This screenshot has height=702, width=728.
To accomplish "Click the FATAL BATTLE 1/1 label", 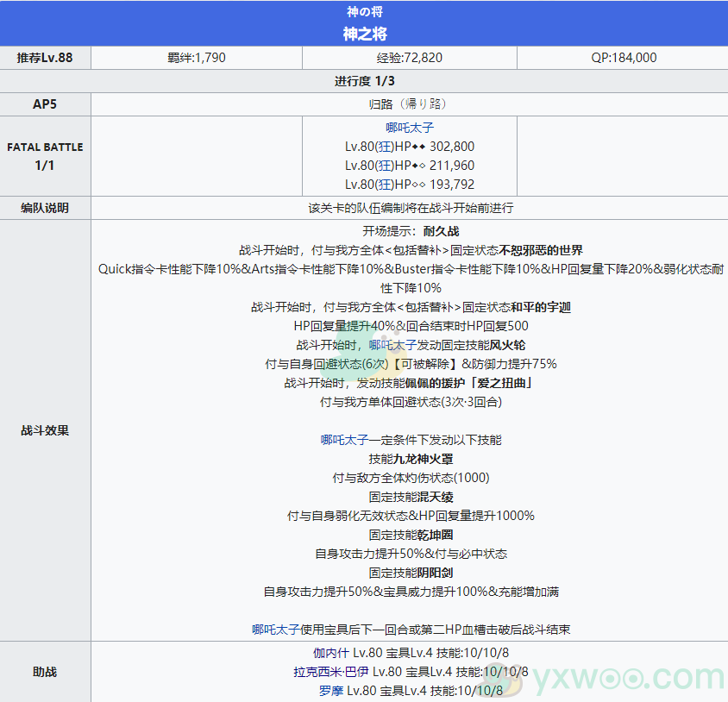I will [x=45, y=156].
